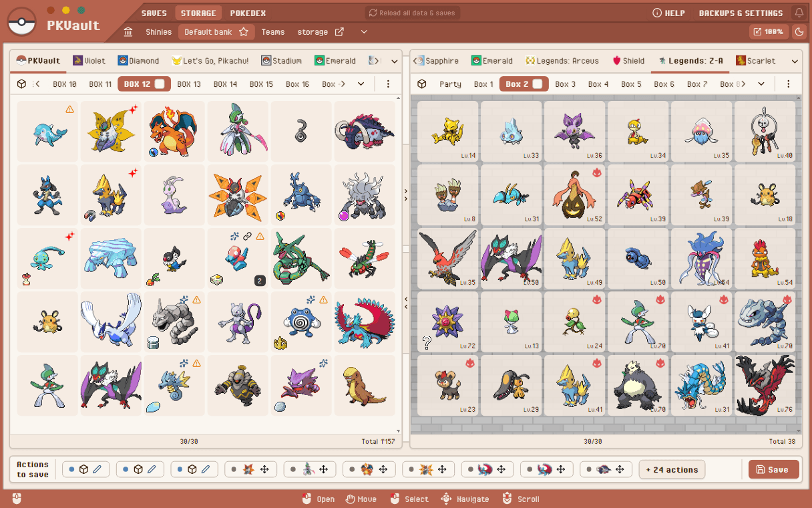The image size is (812, 508).
Task: Select Mewtwo in BOX 12
Action: pyautogui.click(x=238, y=322)
